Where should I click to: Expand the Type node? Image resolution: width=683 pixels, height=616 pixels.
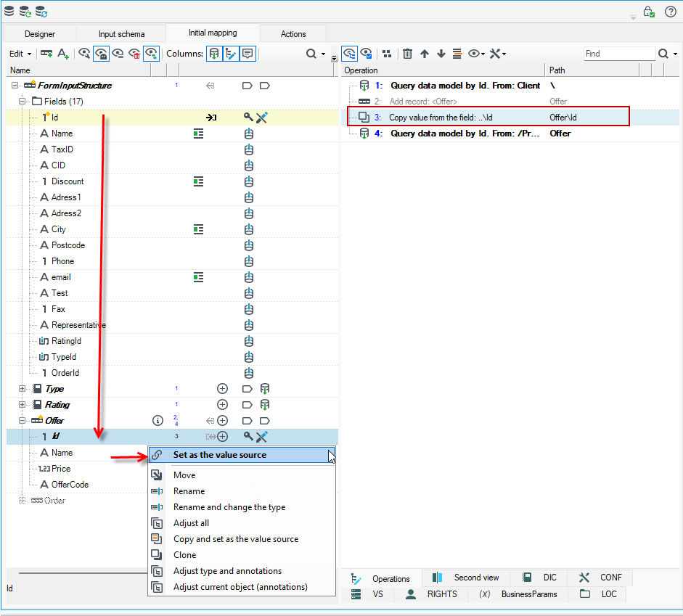[x=22, y=389]
